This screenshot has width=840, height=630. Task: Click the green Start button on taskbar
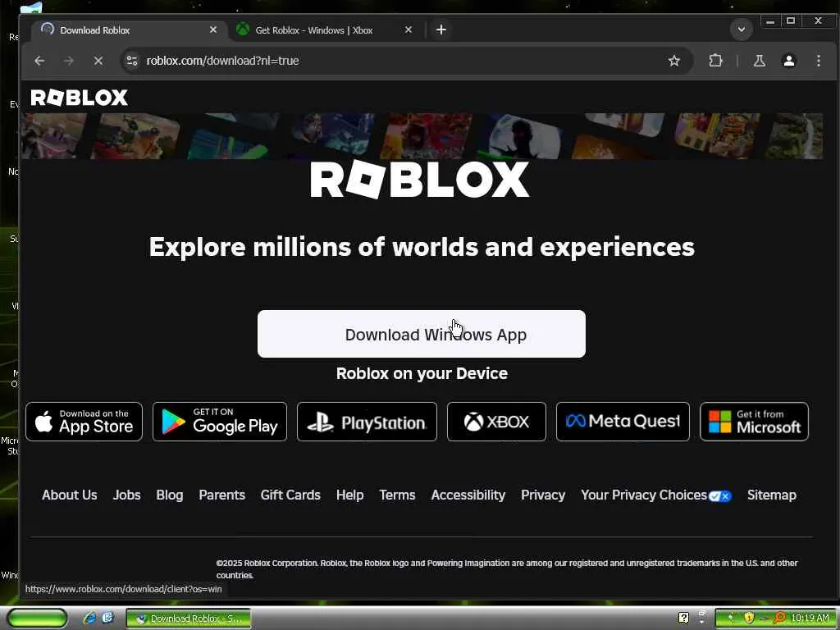[38, 619]
